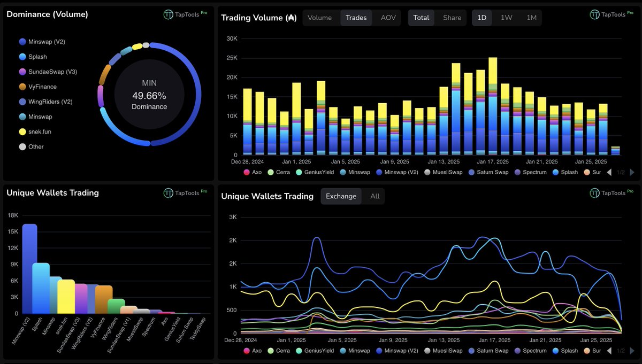Hide Saturn Swap line in Unique Wallets legend

pos(488,351)
